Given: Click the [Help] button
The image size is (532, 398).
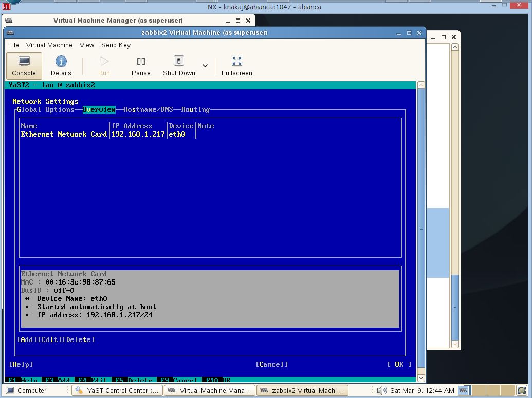Looking at the screenshot, I should pos(21,364).
